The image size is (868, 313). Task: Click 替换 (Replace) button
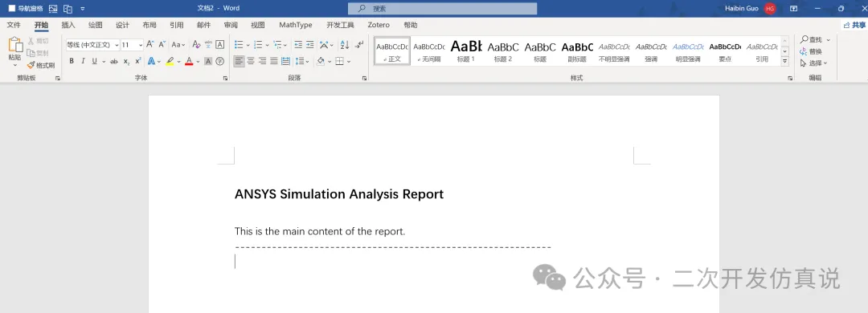(811, 51)
